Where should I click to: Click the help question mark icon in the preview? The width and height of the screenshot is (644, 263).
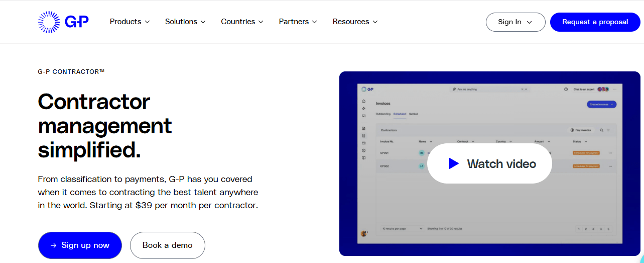[566, 89]
